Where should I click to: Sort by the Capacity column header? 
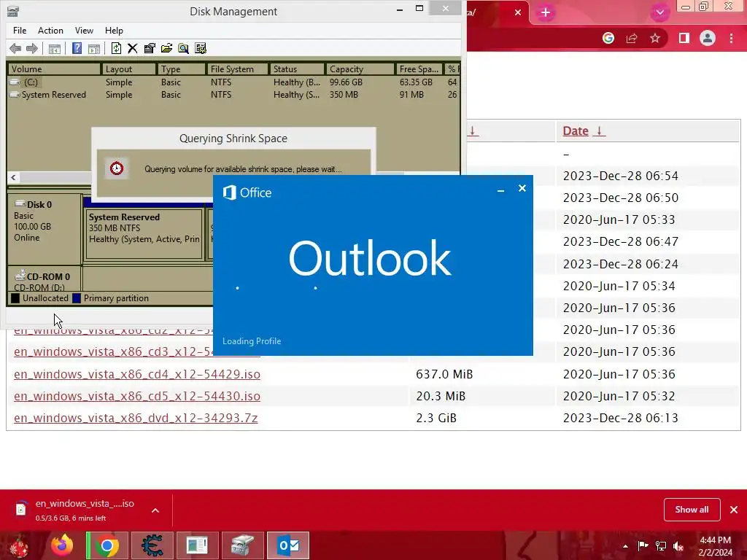(x=360, y=69)
